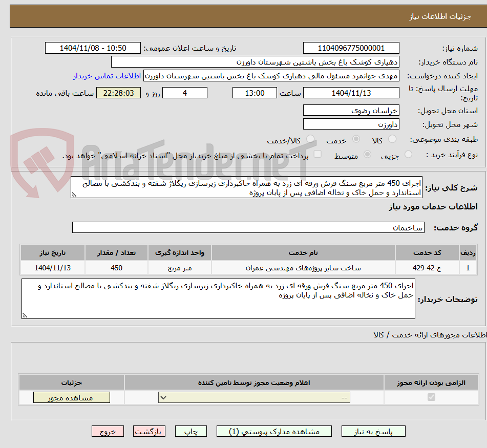Select the خدمت radio button
The image size is (487, 448).
[x=356, y=139]
